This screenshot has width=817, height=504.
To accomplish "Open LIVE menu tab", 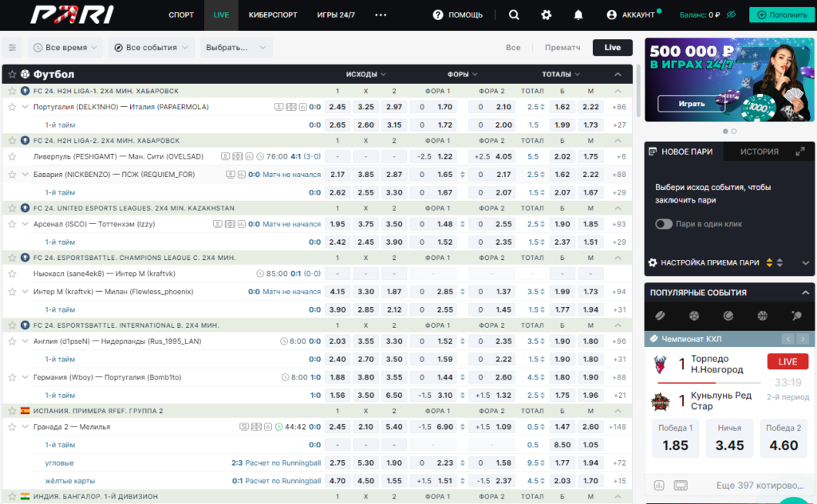I will point(221,14).
